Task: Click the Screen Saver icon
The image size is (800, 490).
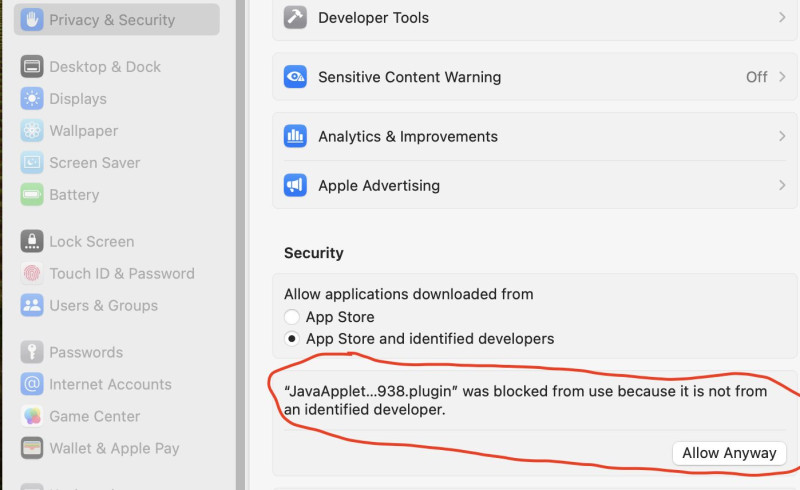Action: click(32, 163)
